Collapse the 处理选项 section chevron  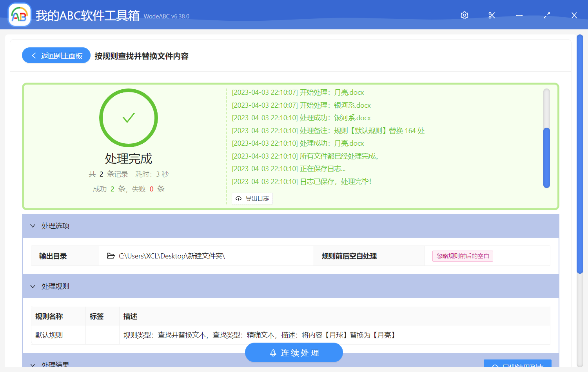pyautogui.click(x=33, y=226)
